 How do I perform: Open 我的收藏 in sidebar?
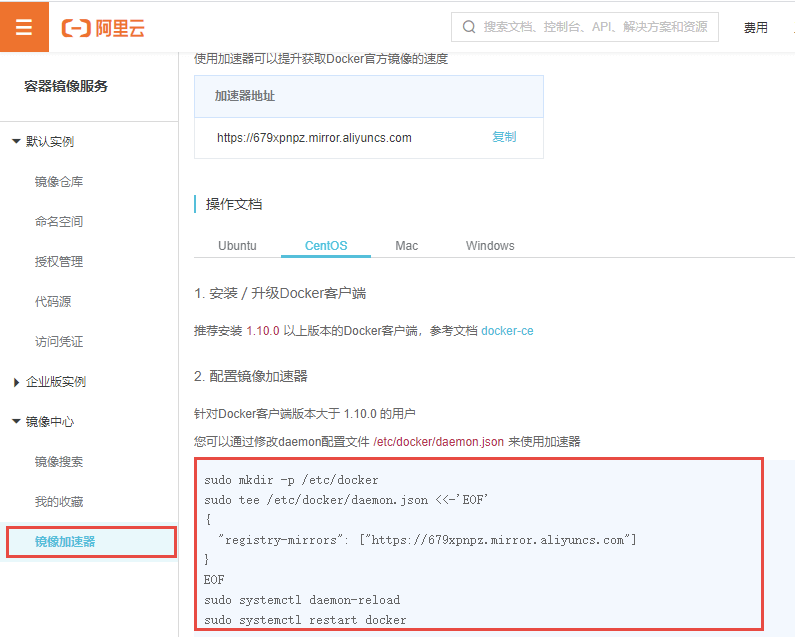coord(59,502)
